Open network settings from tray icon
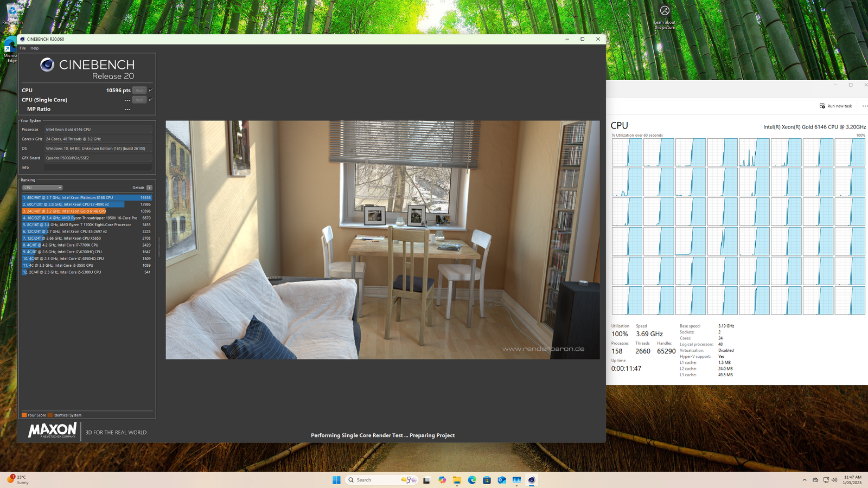This screenshot has height=488, width=868. [826, 480]
